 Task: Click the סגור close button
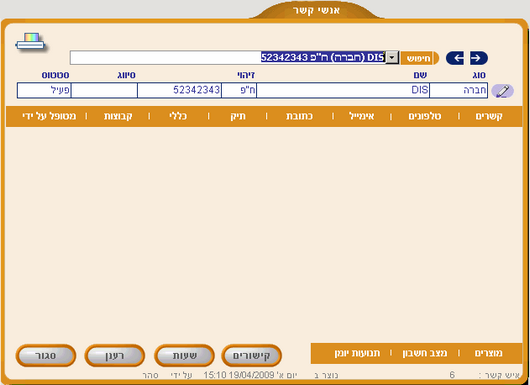click(x=46, y=356)
